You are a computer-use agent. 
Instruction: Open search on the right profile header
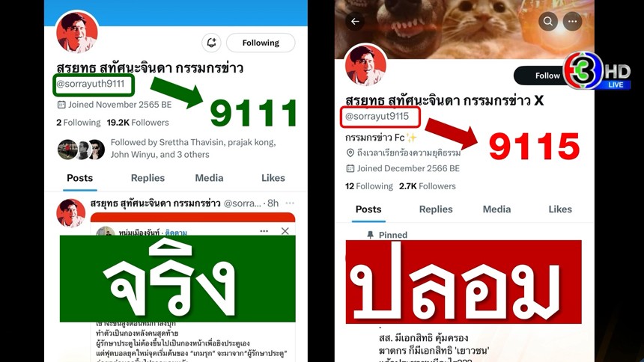pyautogui.click(x=548, y=22)
